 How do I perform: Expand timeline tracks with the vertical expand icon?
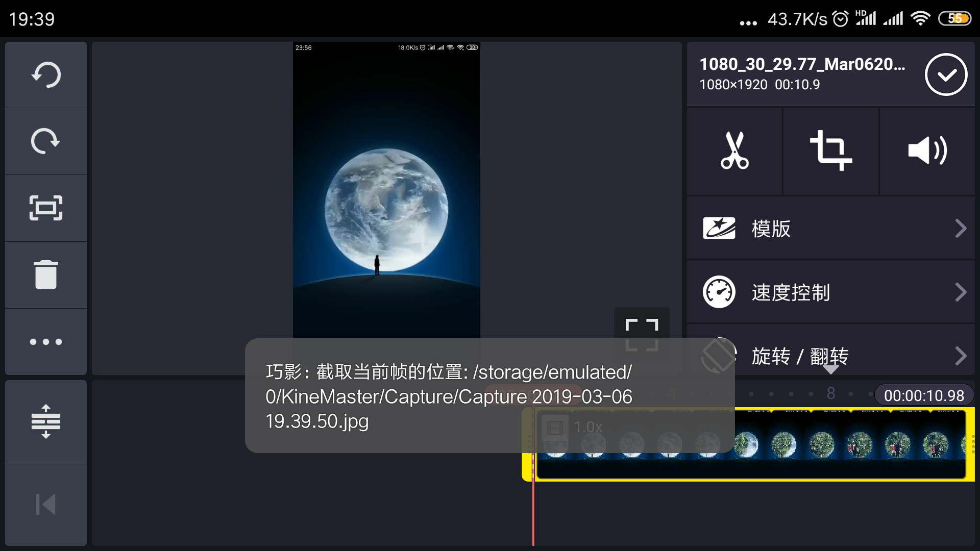coord(46,421)
